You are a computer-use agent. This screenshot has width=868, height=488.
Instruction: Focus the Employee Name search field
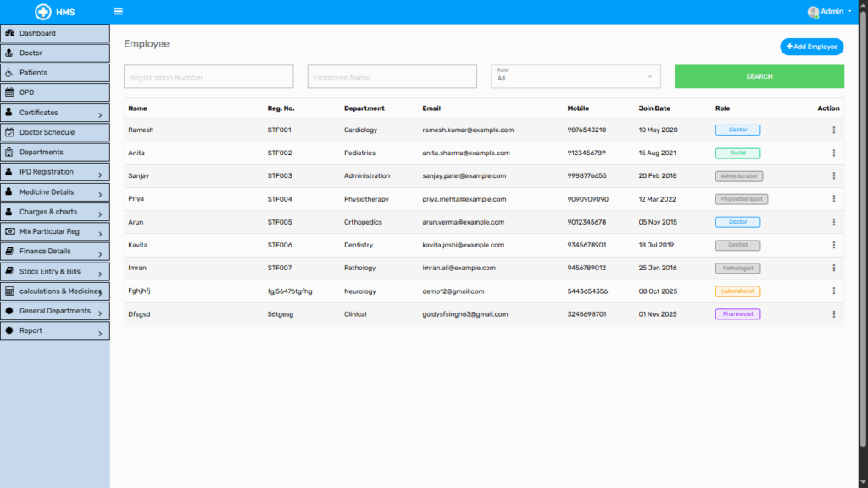pos(392,77)
